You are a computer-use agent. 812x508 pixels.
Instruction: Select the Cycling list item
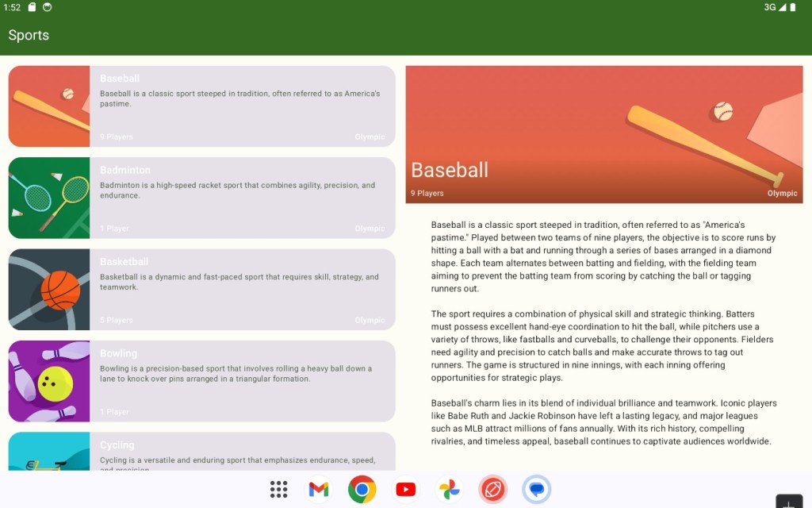(x=242, y=452)
